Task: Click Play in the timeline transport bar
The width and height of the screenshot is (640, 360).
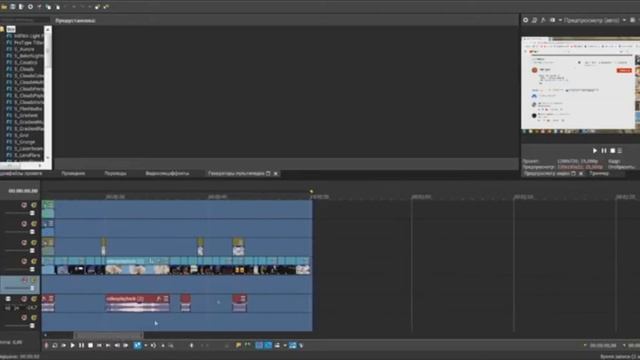Action: click(73, 345)
